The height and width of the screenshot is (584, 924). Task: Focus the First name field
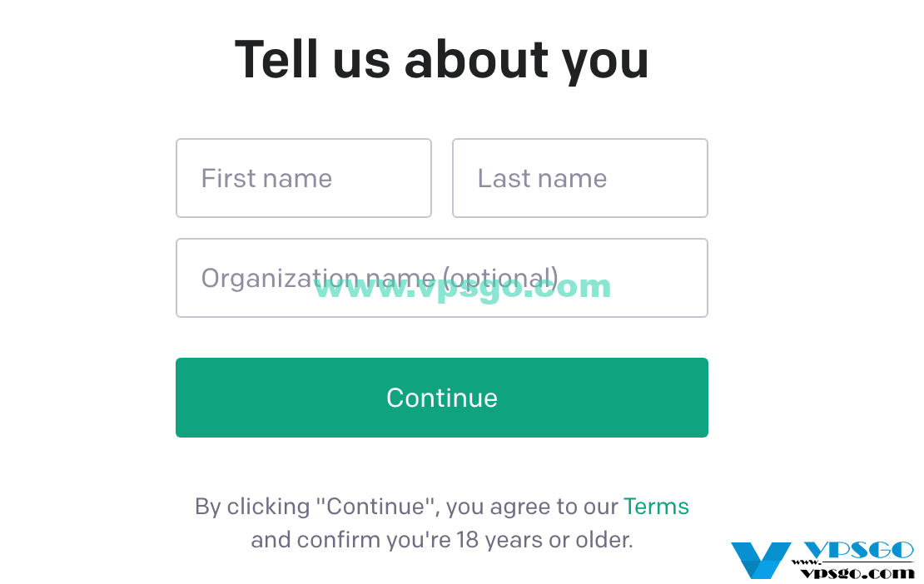pos(304,178)
